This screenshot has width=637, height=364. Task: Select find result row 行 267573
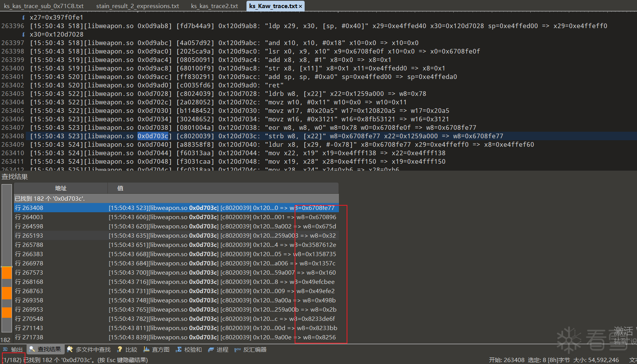tap(176, 273)
